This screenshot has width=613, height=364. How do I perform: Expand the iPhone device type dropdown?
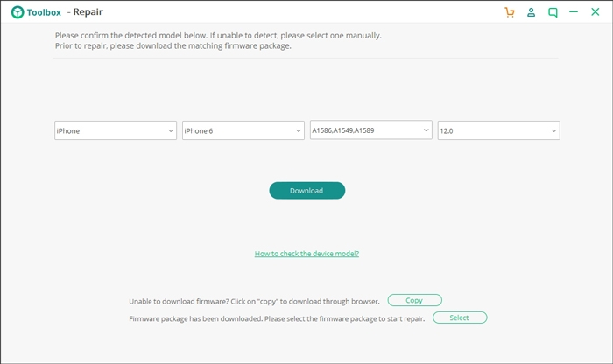116,130
